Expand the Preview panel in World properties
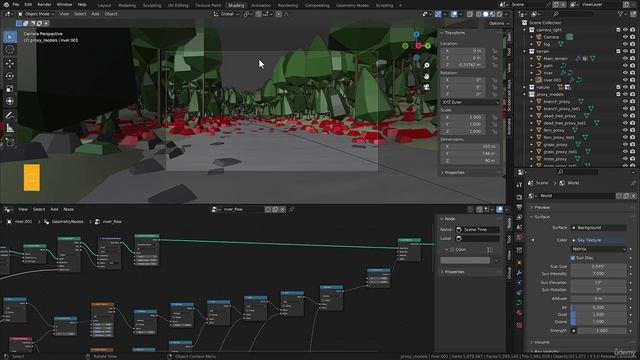Image resolution: width=640 pixels, height=360 pixels. [x=542, y=208]
